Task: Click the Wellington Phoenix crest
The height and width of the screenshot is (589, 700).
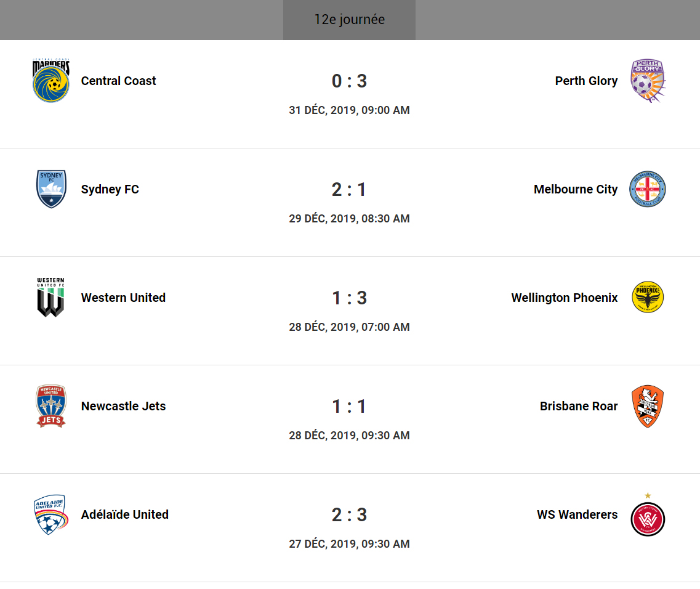Action: tap(648, 298)
